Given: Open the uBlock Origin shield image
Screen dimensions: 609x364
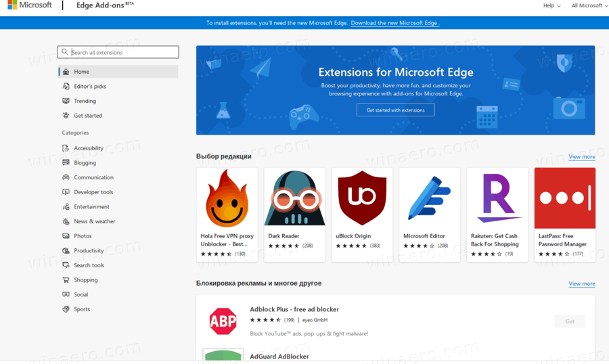Looking at the screenshot, I should [x=362, y=198].
